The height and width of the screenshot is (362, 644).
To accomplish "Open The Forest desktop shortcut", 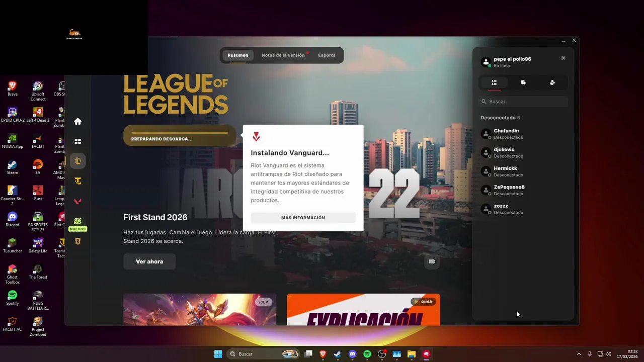I will coord(38,271).
